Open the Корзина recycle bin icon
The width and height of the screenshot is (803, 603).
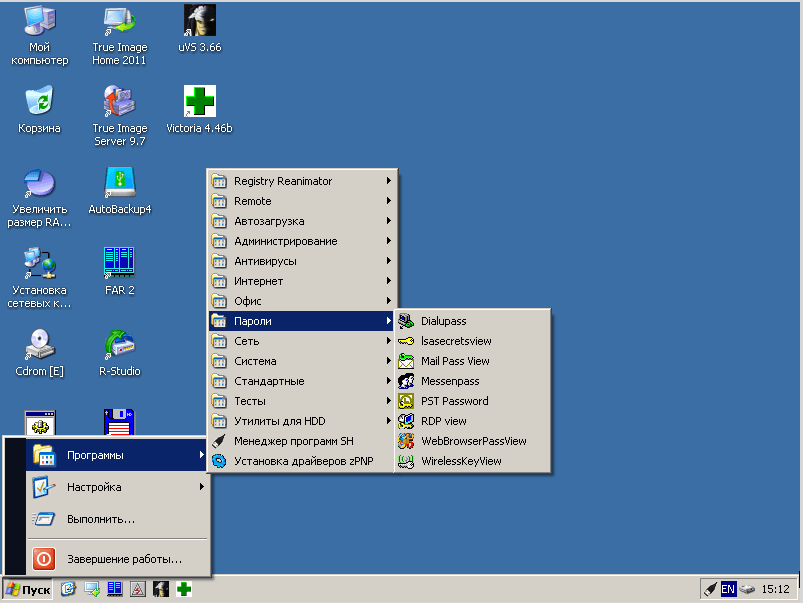pos(39,110)
